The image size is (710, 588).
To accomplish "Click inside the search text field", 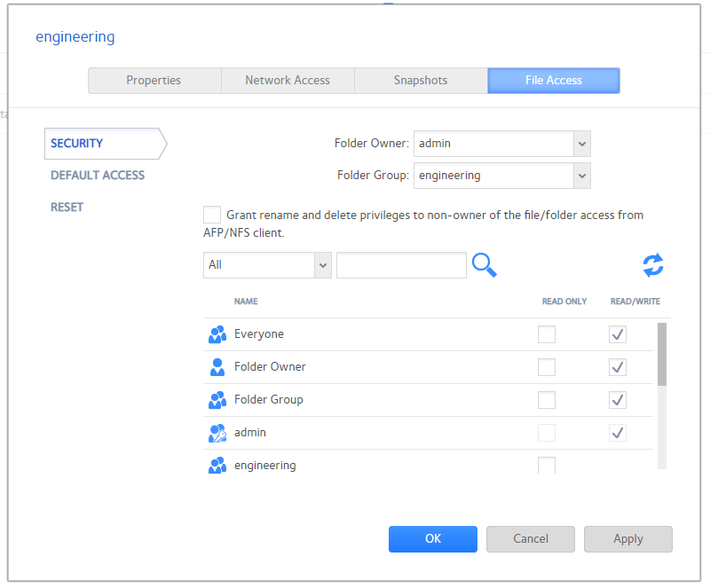I will coord(401,265).
